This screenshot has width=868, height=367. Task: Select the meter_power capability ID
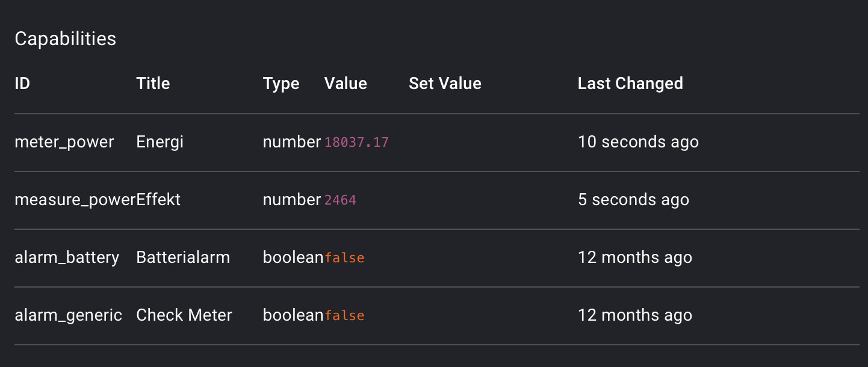[x=64, y=142]
